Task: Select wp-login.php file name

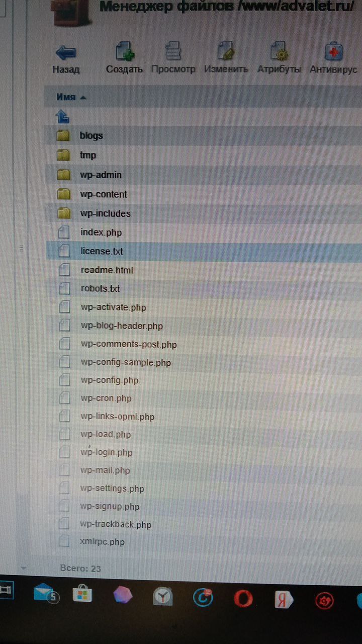Action: click(106, 452)
